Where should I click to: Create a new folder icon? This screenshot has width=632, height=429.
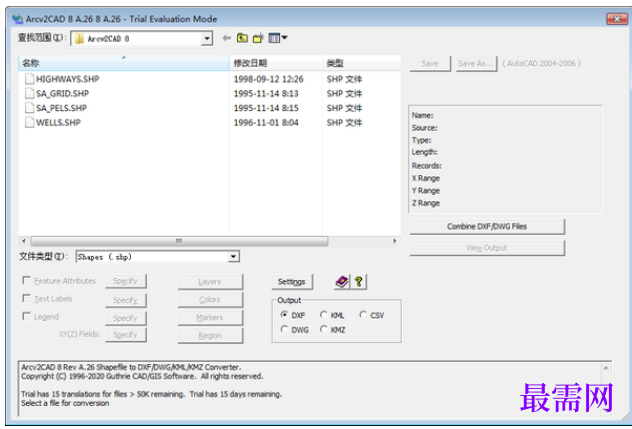(258, 38)
